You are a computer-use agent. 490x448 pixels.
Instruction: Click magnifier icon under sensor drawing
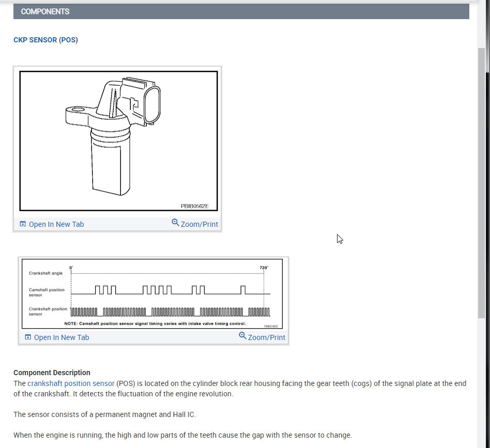coord(175,222)
